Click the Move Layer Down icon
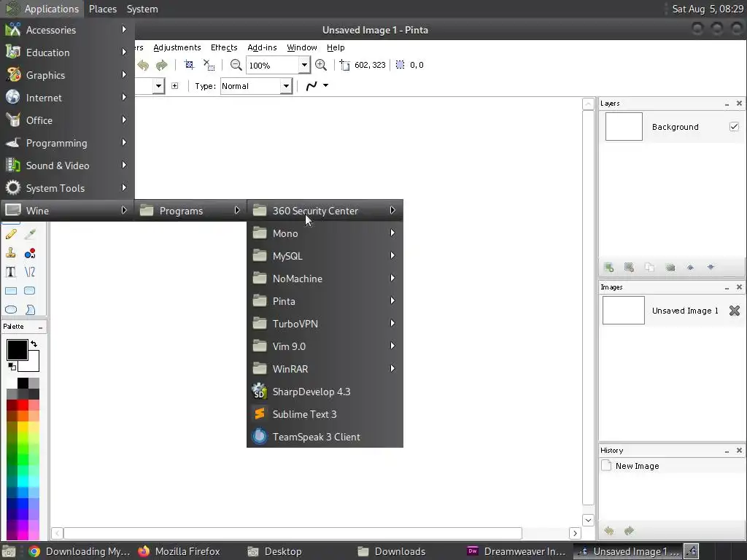747x560 pixels. coord(711,268)
